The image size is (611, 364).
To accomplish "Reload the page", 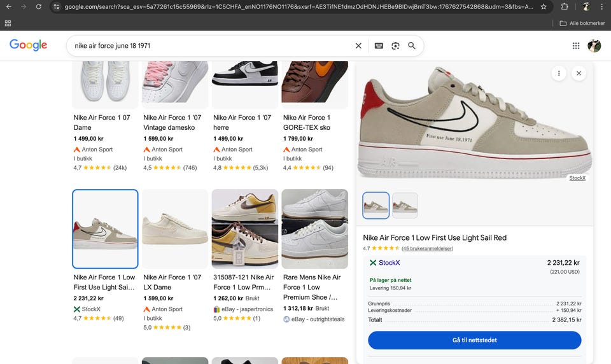I will tap(39, 6).
